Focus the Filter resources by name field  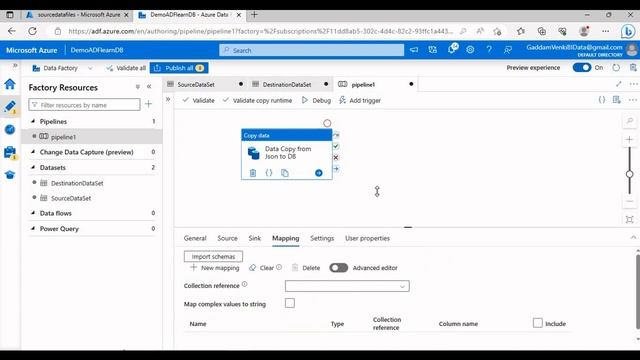coord(84,105)
